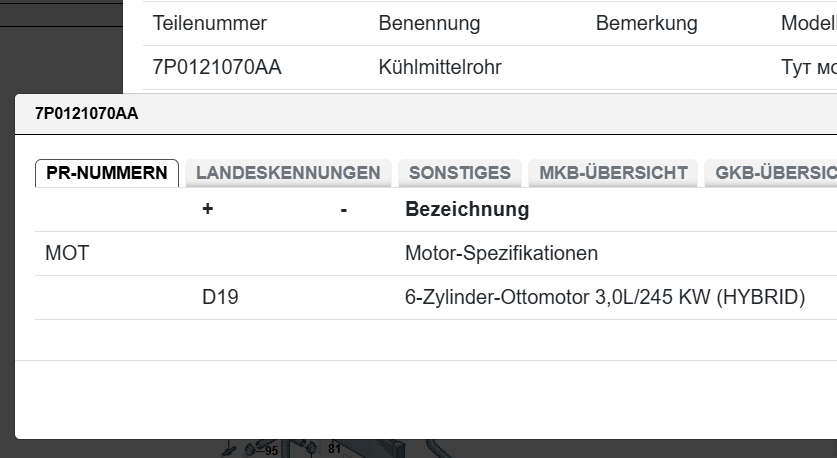Click the Motor-Spezifikationen entry

click(501, 254)
